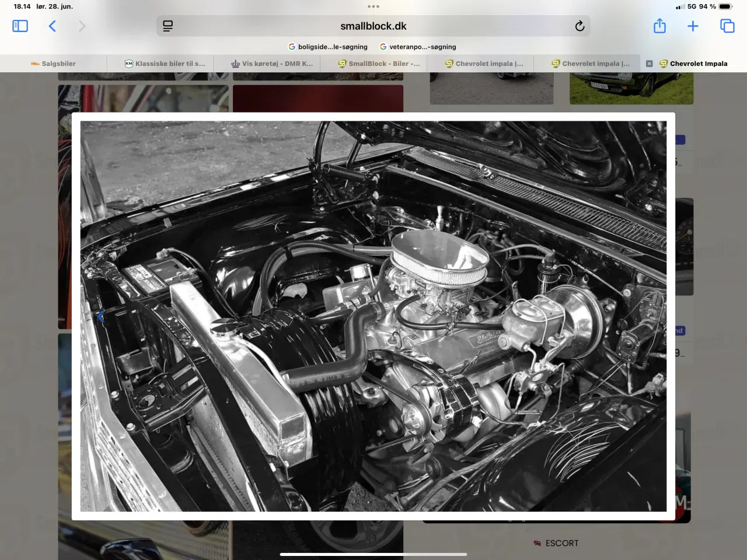
Task: Close the active Chevrolet Impala tab
Action: click(x=649, y=64)
